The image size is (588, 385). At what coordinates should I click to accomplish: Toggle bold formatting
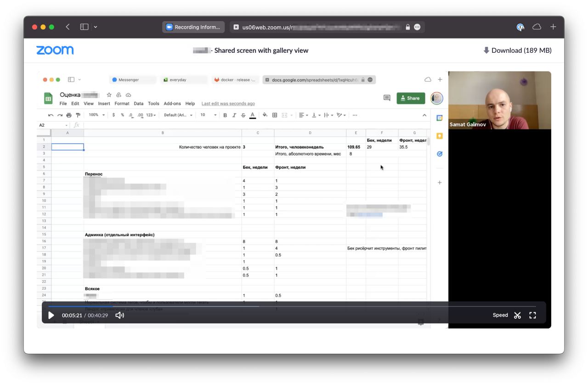(225, 115)
